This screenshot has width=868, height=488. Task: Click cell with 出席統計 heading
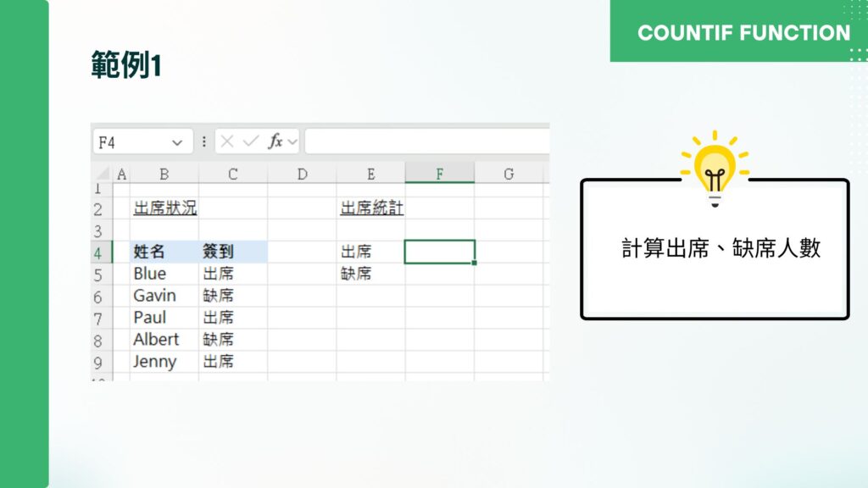tap(371, 208)
